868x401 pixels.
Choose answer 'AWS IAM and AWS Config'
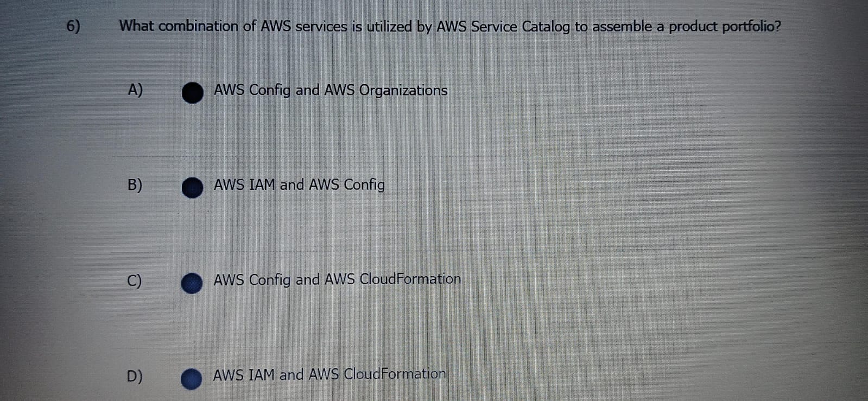[x=299, y=185]
